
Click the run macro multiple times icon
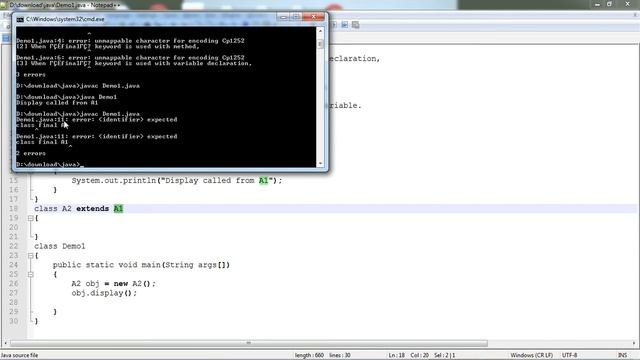click(x=345, y=25)
